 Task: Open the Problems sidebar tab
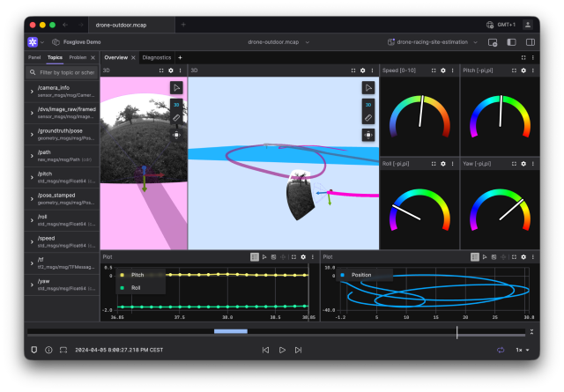pos(78,57)
